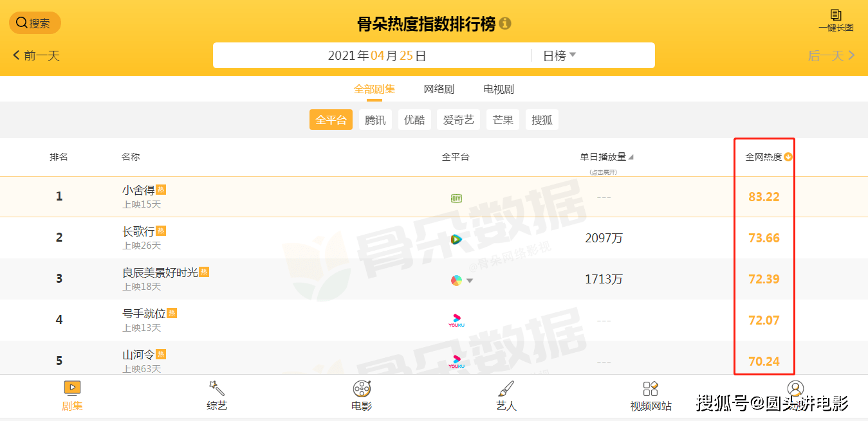Go to 后一天 next day
Screen dimensions: 868x421
[831, 55]
